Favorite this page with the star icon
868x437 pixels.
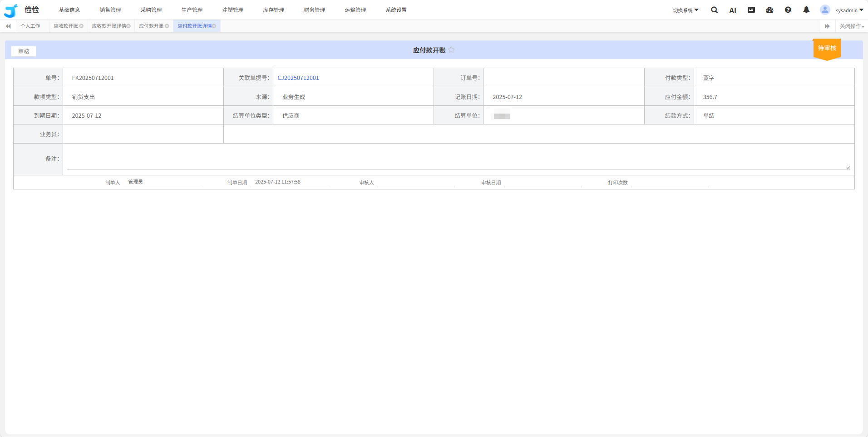point(451,50)
